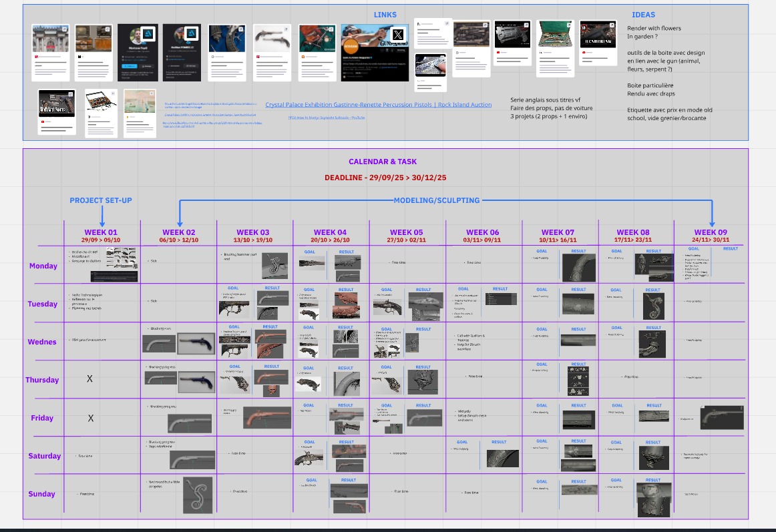Click the PROJECT SET-UP label
Viewport: 776px width, 532px height.
coord(106,200)
